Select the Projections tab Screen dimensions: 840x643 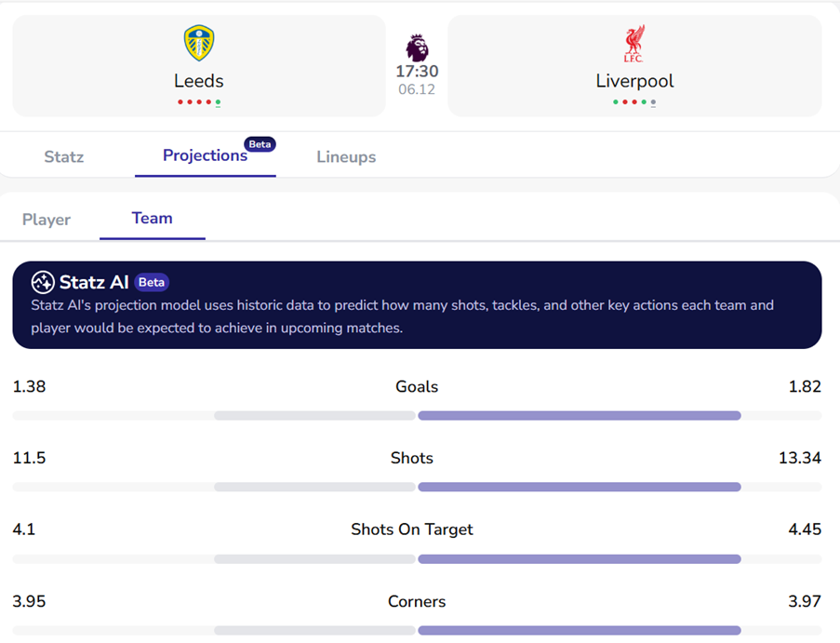205,155
